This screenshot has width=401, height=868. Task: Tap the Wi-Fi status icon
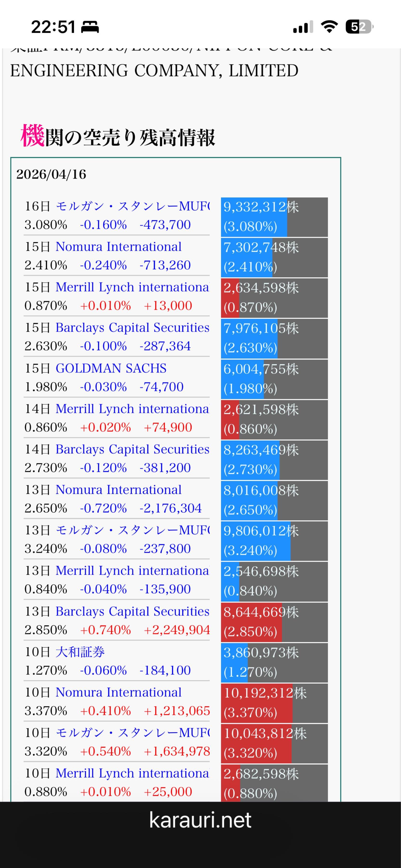[x=329, y=27]
